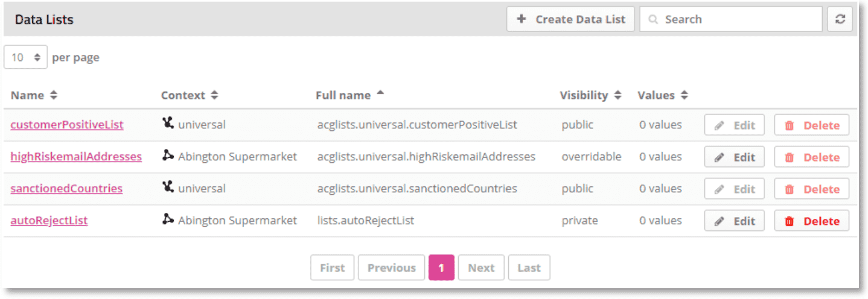Click the universal context icon for sanctionedCountries

coord(168,187)
